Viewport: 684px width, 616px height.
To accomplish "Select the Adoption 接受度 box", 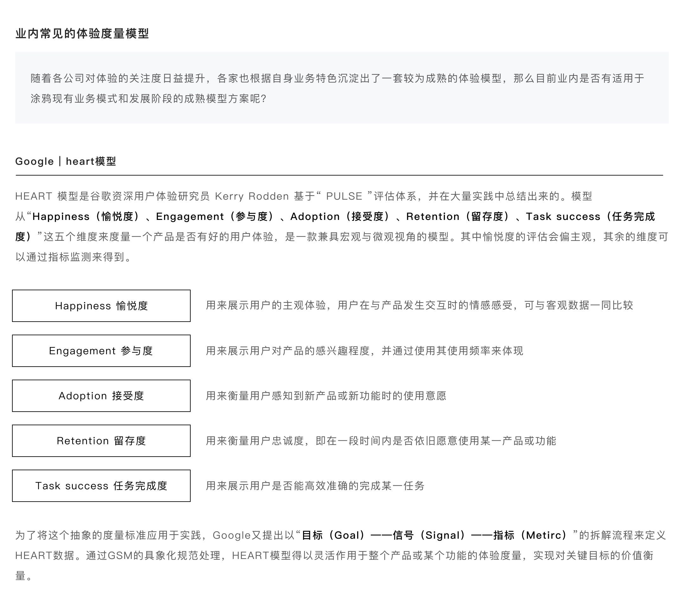I will pos(101,396).
